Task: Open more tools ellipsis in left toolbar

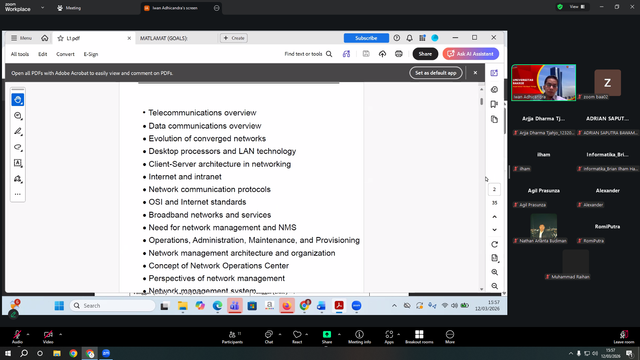Action: (18, 194)
